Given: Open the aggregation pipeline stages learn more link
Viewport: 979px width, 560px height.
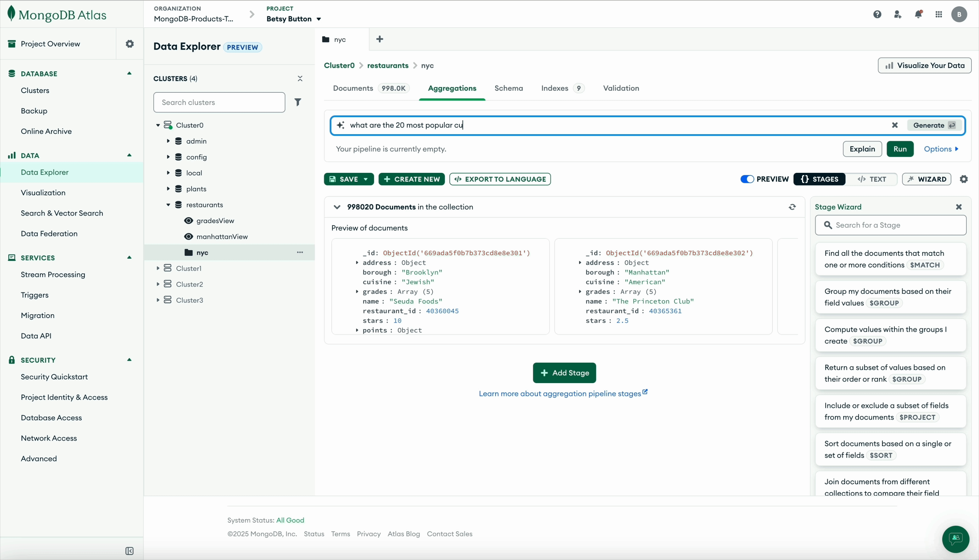Looking at the screenshot, I should [x=559, y=393].
